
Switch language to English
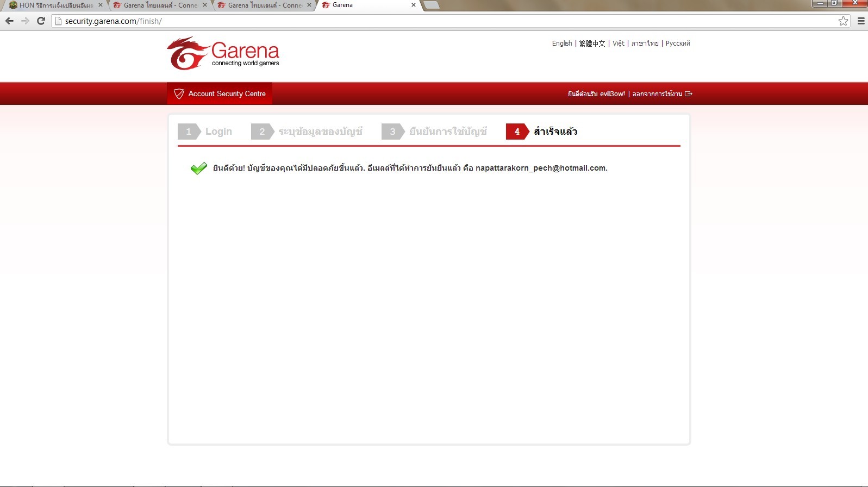[x=562, y=43]
